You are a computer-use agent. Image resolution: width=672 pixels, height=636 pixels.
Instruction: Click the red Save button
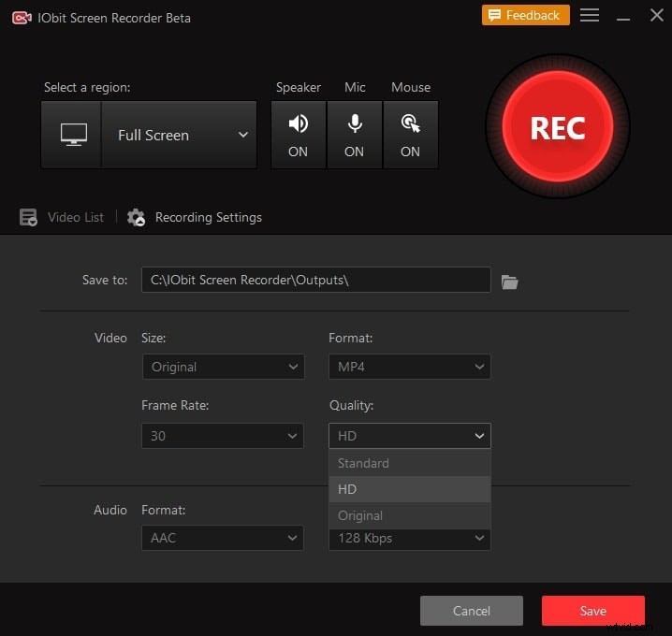coord(593,611)
